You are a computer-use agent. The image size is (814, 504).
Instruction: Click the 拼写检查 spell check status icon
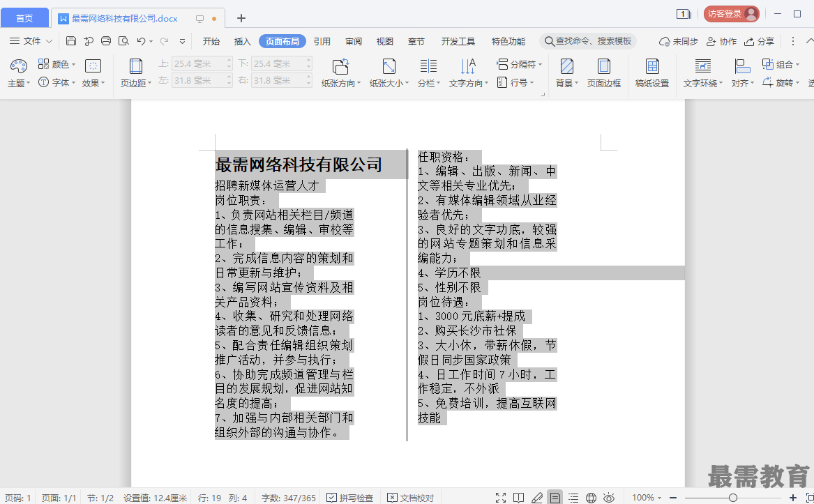click(x=332, y=498)
